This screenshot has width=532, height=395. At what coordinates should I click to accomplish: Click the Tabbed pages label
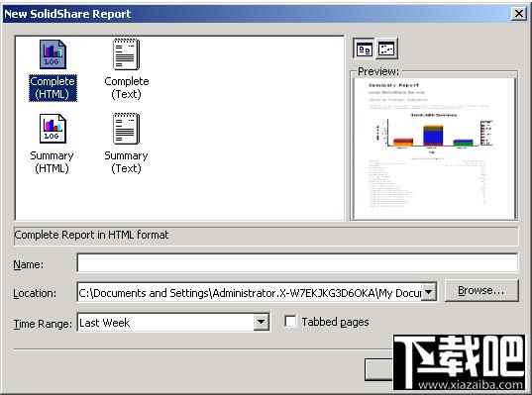pyautogui.click(x=335, y=322)
